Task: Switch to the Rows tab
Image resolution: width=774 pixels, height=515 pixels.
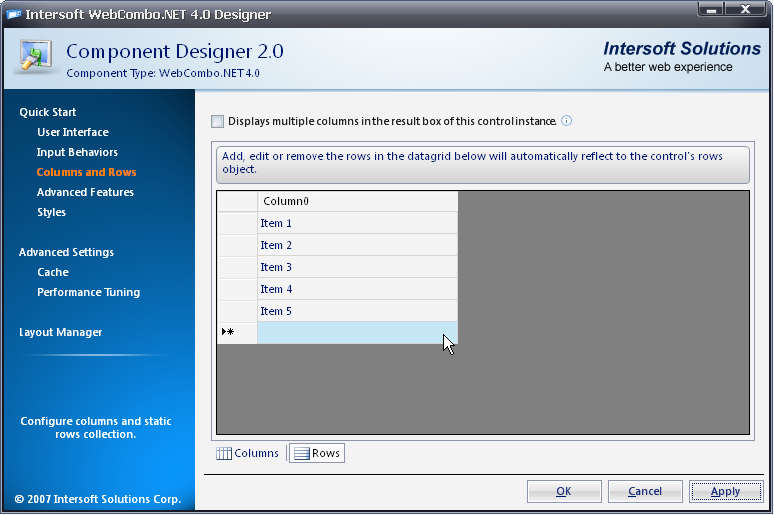Action: click(317, 453)
